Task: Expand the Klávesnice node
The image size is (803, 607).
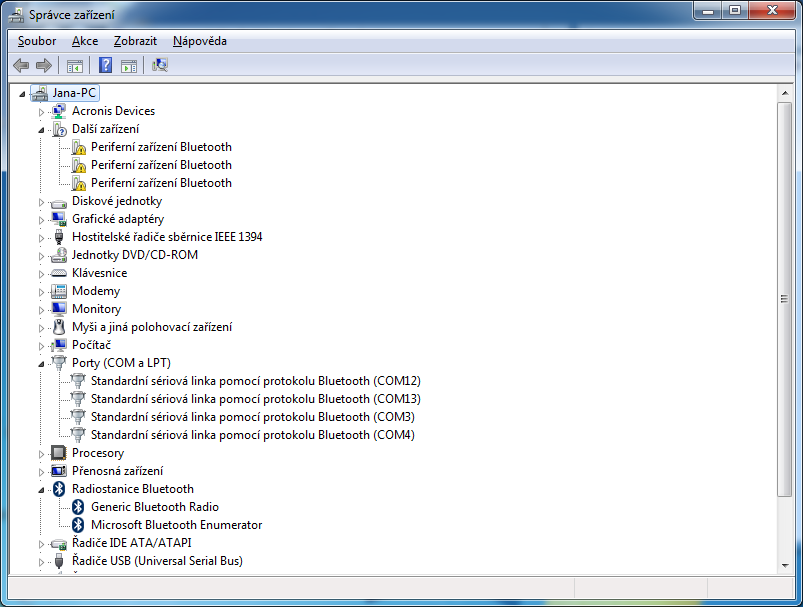Action: point(41,274)
